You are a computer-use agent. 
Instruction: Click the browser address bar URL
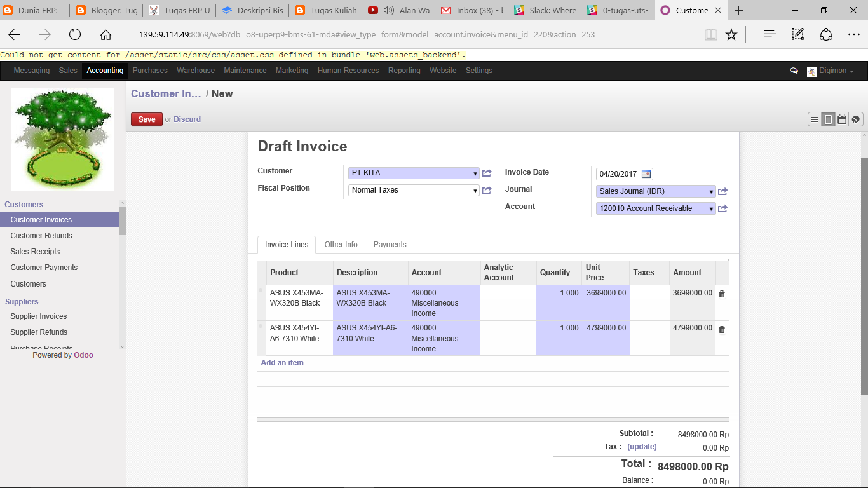(x=367, y=35)
